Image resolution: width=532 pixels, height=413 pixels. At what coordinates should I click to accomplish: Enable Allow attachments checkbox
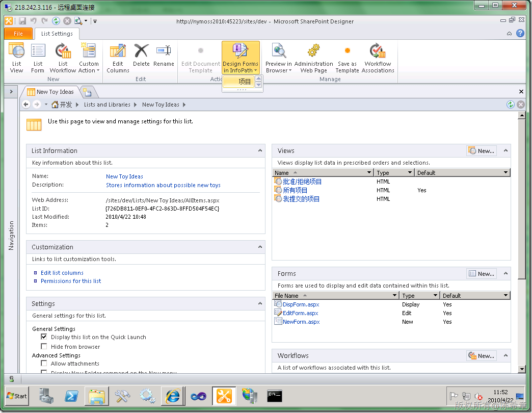tap(44, 363)
